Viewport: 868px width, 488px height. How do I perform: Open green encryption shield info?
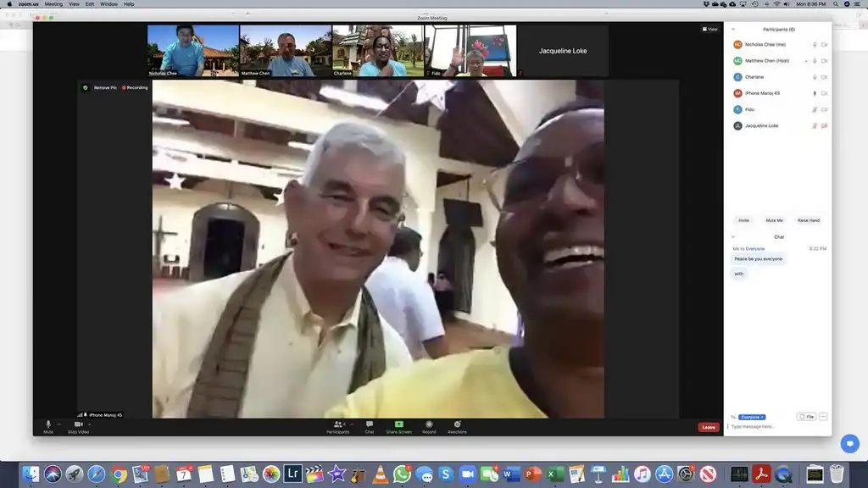coord(86,87)
